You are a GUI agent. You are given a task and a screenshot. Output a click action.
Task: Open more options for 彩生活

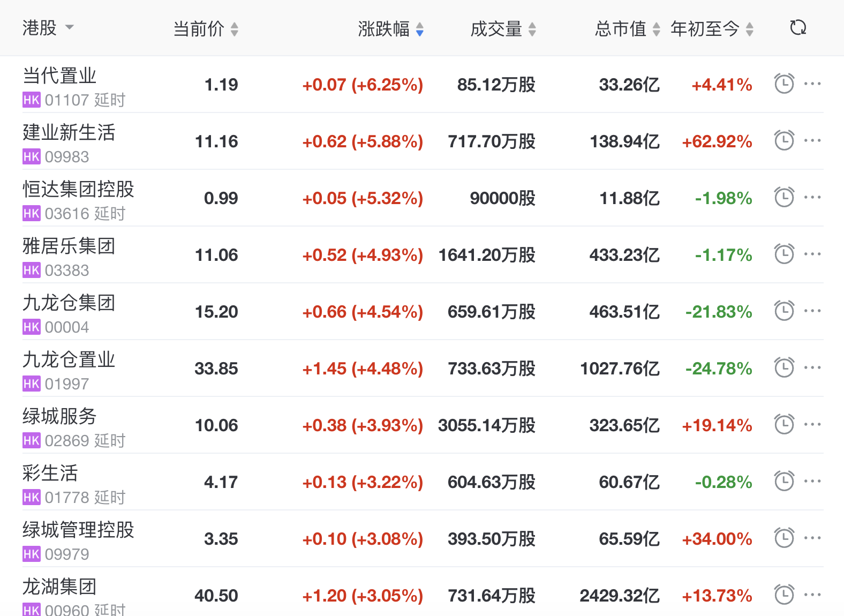[x=812, y=482]
